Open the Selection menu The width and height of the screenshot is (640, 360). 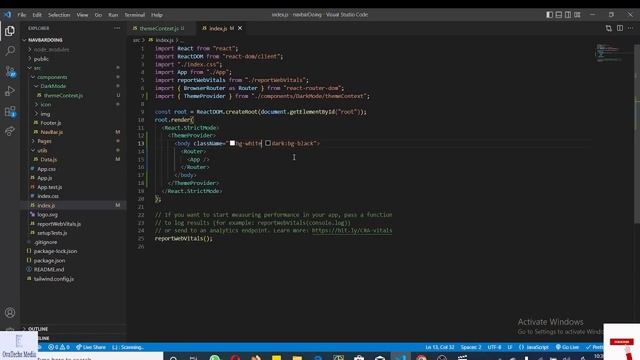(x=59, y=15)
